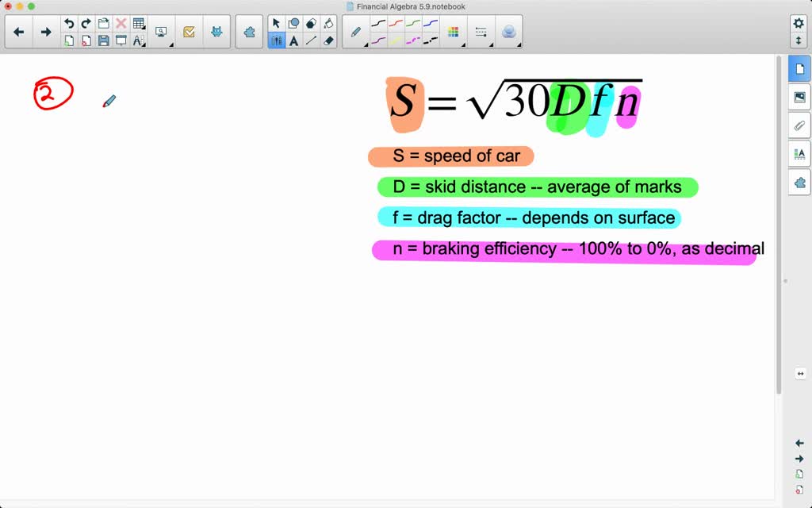Screen dimensions: 812x508
Task: Undo the last action
Action: pos(69,24)
